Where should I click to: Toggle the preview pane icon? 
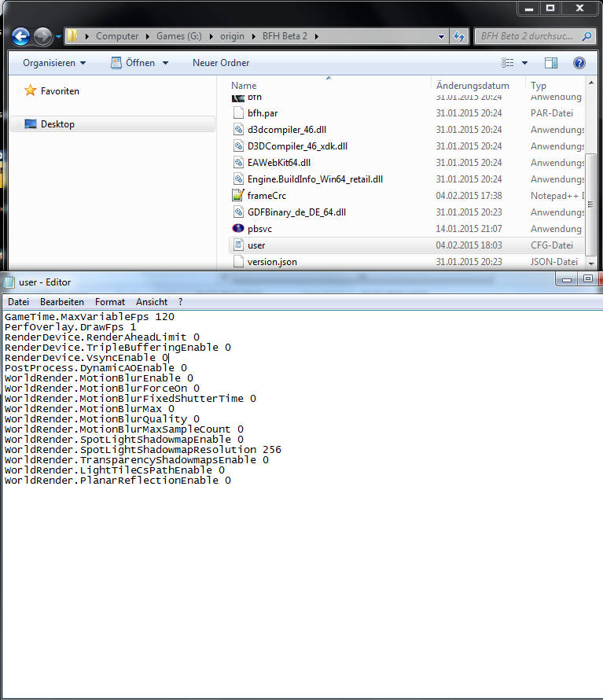tap(551, 63)
